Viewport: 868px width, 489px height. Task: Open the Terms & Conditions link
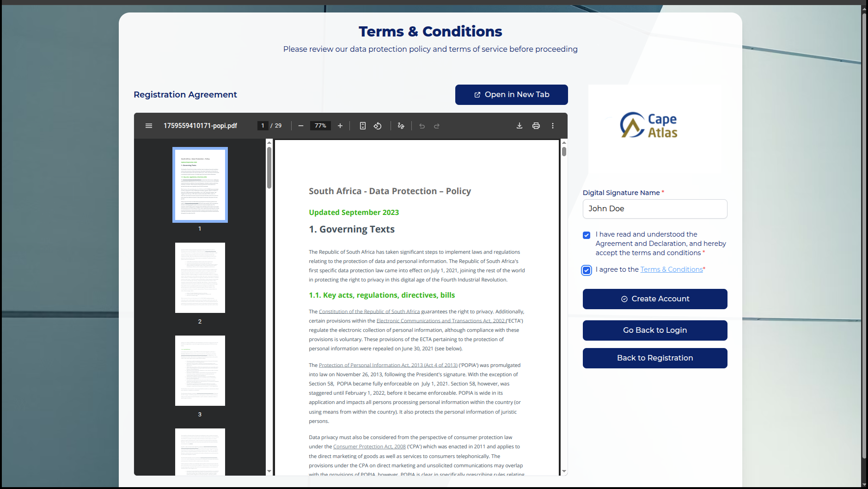[672, 269]
